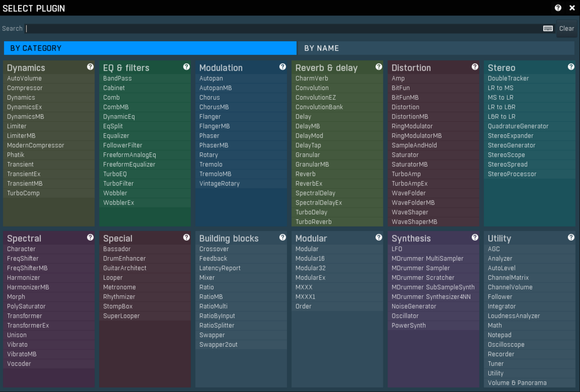This screenshot has height=392, width=580.
Task: Choose the LatencyReport plugin
Action: pos(241,268)
